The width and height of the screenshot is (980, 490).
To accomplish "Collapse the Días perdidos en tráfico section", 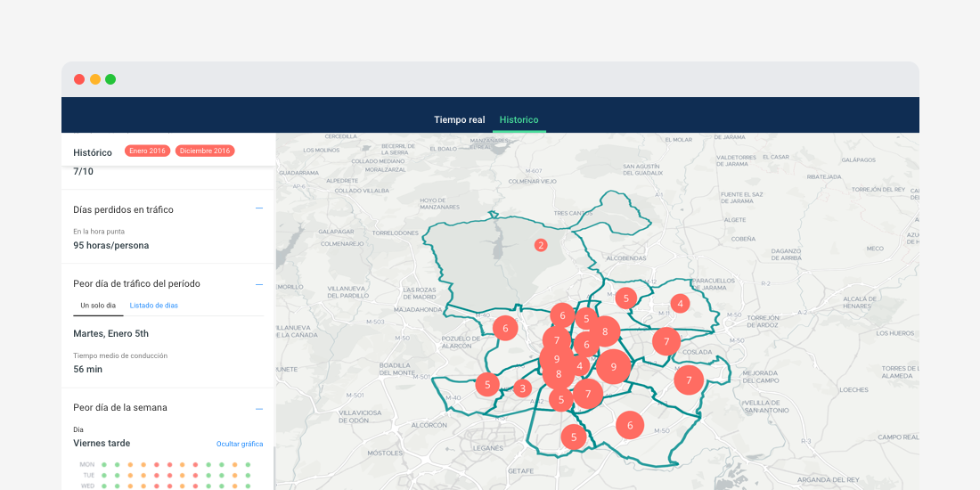I will tap(259, 208).
